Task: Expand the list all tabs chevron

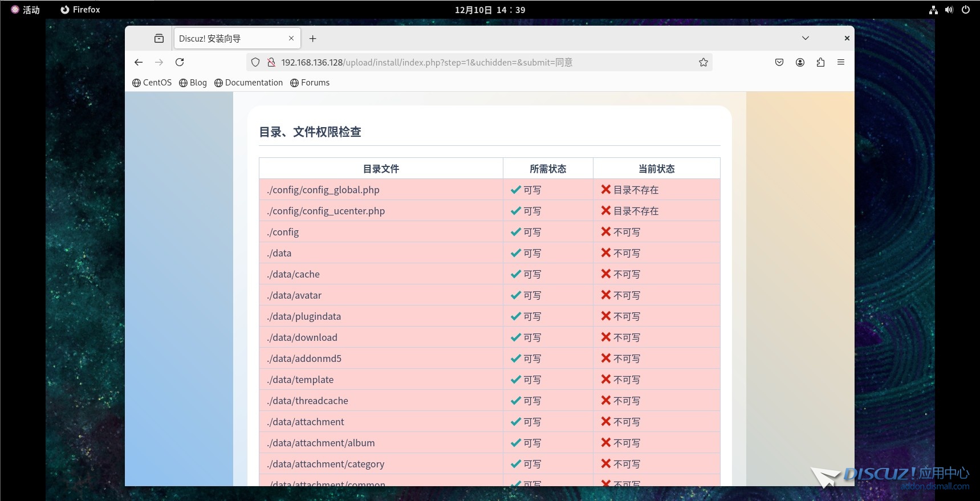Action: tap(805, 38)
